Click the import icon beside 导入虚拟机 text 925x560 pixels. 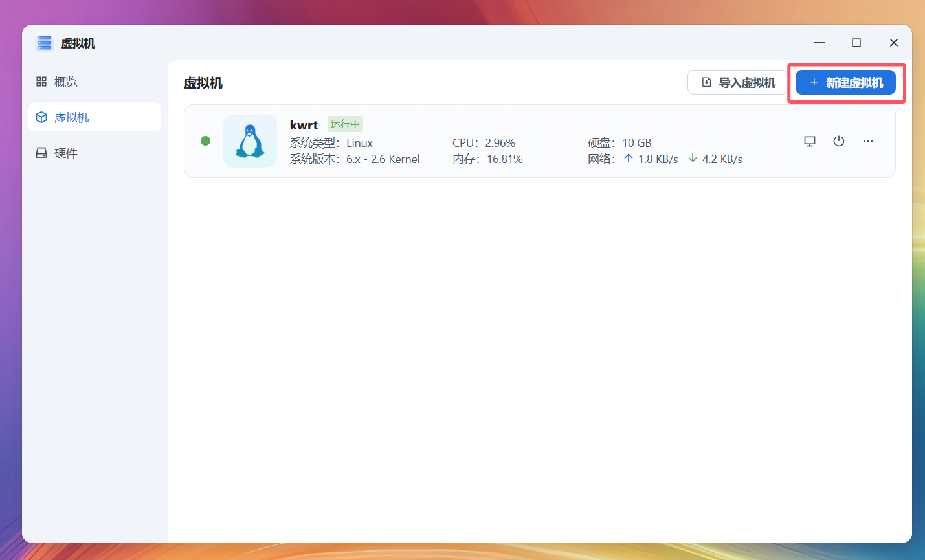point(706,82)
